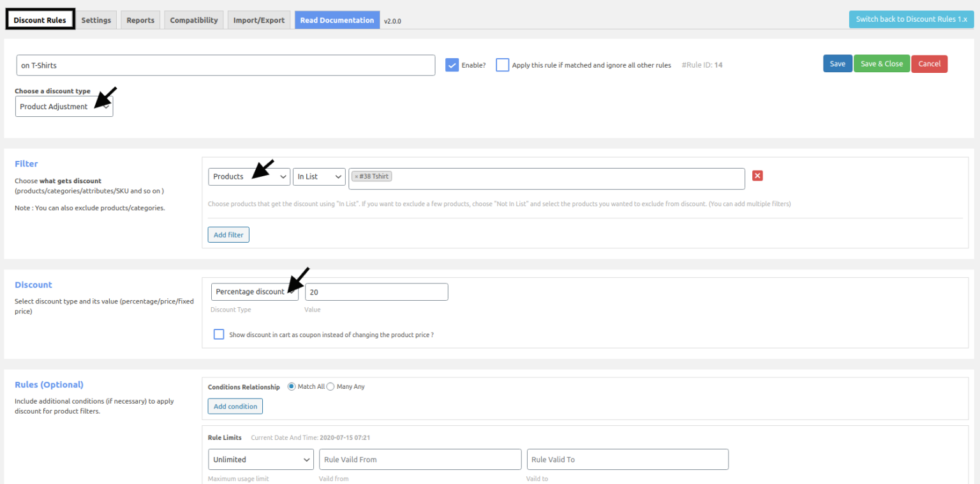Screen dimensions: 980x484
Task: Open the Percentage discount type dropdown
Action: click(255, 291)
